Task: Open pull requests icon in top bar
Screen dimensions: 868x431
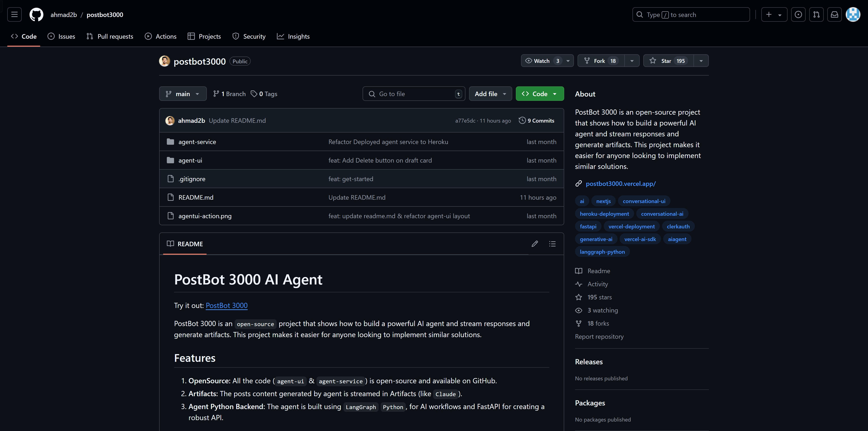Action: pos(816,14)
